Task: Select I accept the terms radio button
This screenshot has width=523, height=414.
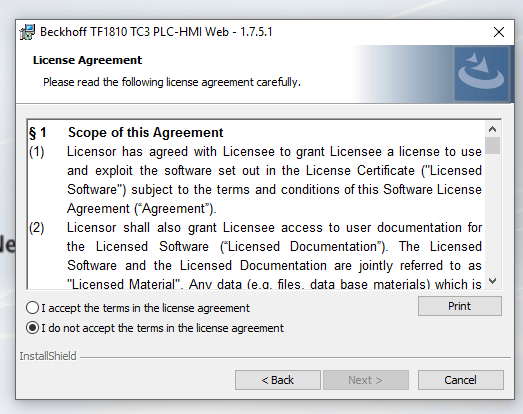Action: point(32,308)
